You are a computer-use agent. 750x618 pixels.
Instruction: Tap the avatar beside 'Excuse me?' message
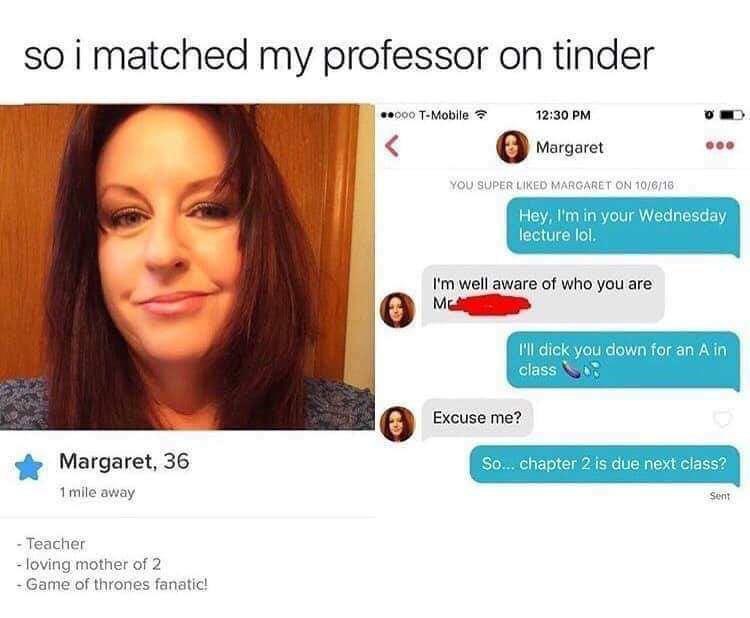(x=397, y=424)
